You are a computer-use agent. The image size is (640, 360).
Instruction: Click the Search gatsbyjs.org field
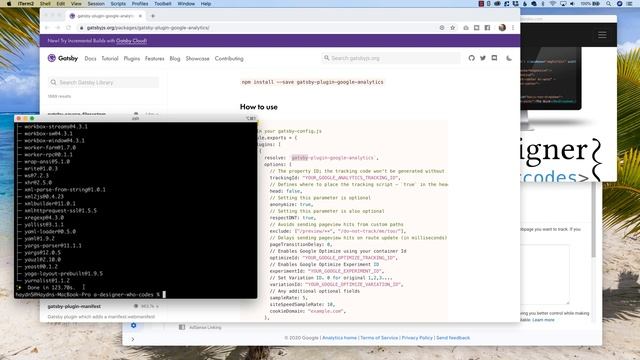coord(391,58)
